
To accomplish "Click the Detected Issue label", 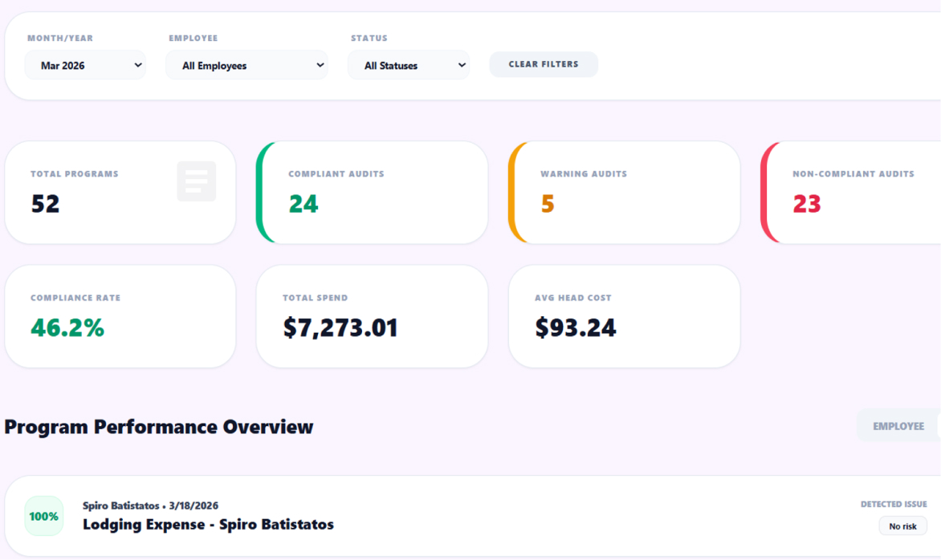I will [x=894, y=504].
